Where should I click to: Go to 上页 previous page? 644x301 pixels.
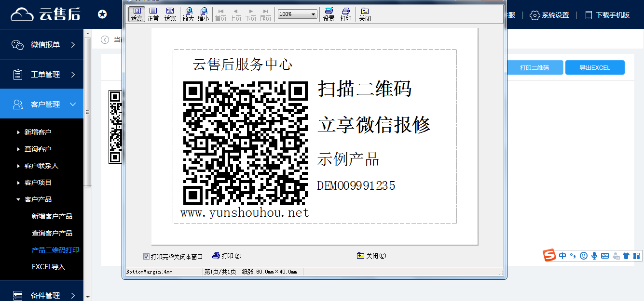pyautogui.click(x=235, y=14)
